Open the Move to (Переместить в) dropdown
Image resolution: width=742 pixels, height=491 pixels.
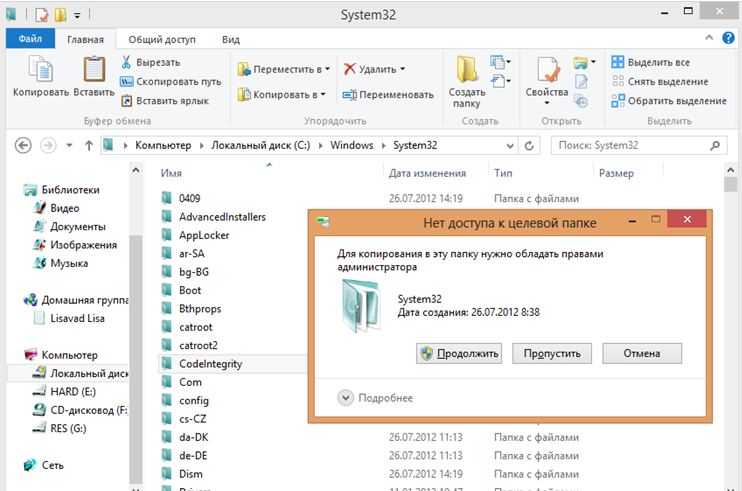point(283,70)
